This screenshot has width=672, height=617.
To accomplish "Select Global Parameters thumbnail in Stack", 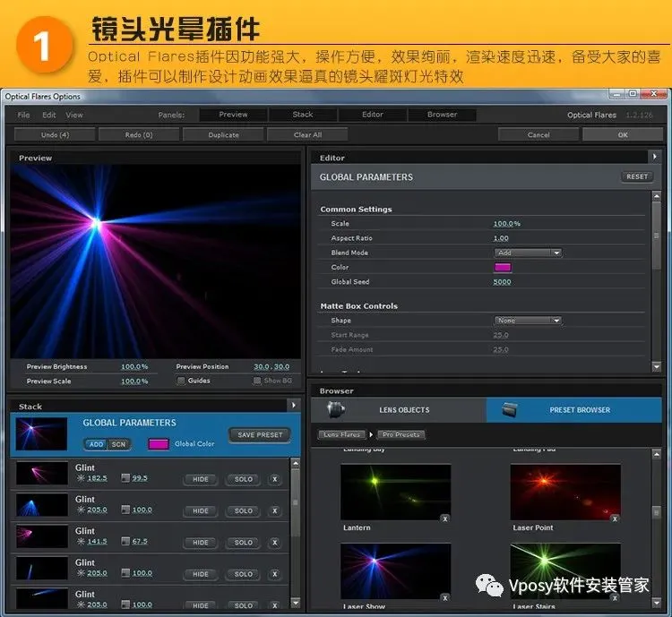I will (41, 433).
